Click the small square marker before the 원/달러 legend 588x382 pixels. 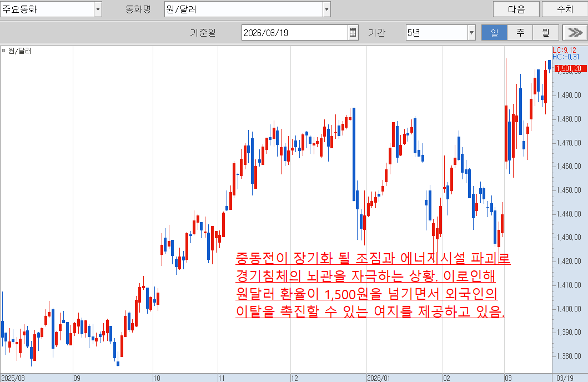[4, 51]
